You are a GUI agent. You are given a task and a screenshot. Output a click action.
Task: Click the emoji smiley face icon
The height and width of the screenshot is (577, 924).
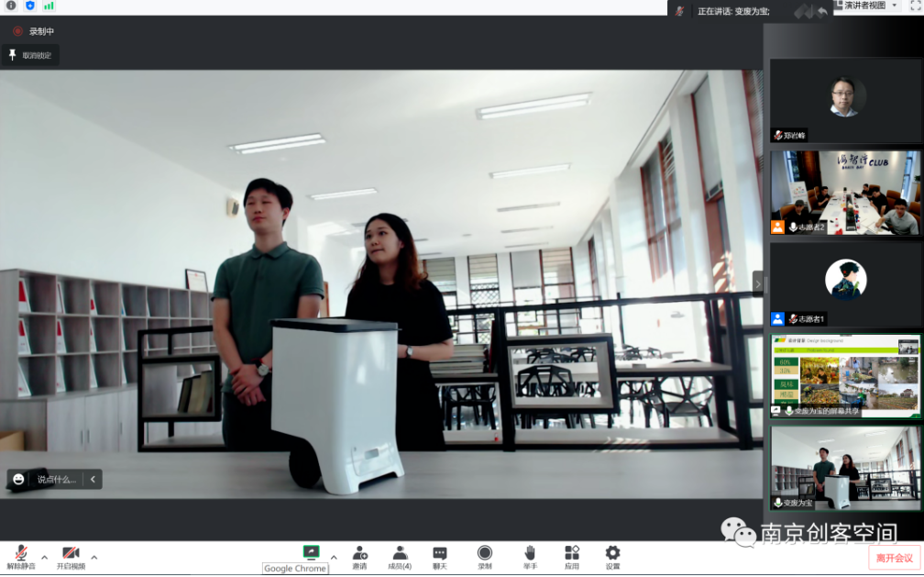[18, 479]
